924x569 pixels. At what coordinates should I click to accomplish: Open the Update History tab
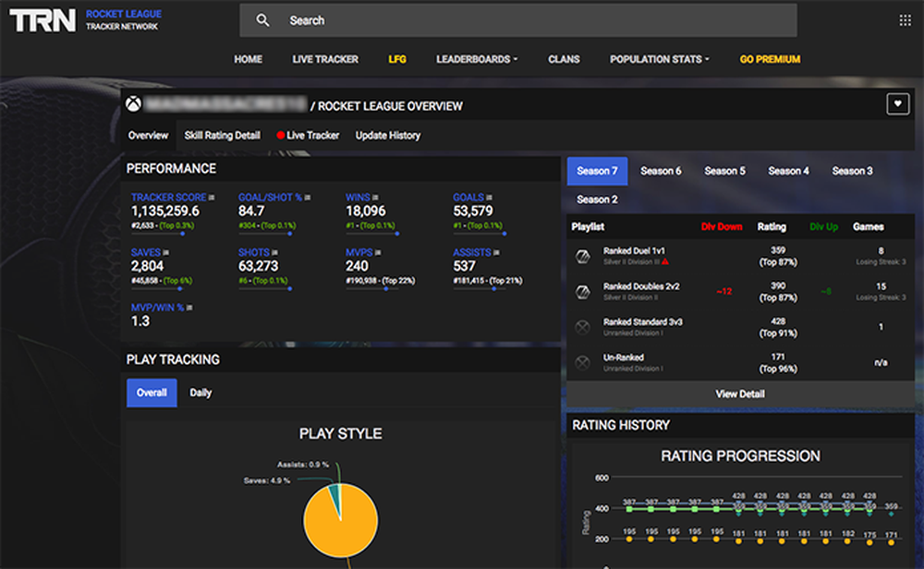point(387,135)
